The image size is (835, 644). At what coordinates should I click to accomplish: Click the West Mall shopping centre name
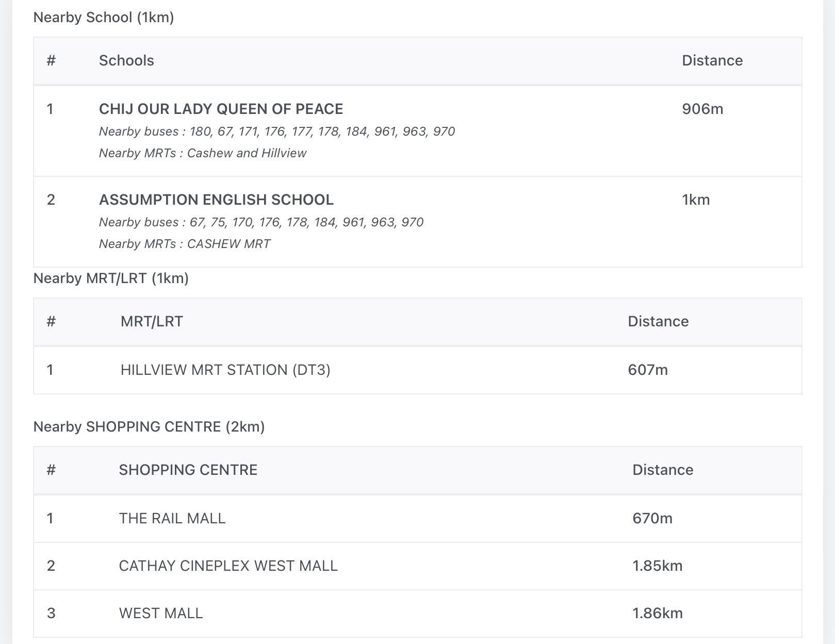point(161,613)
